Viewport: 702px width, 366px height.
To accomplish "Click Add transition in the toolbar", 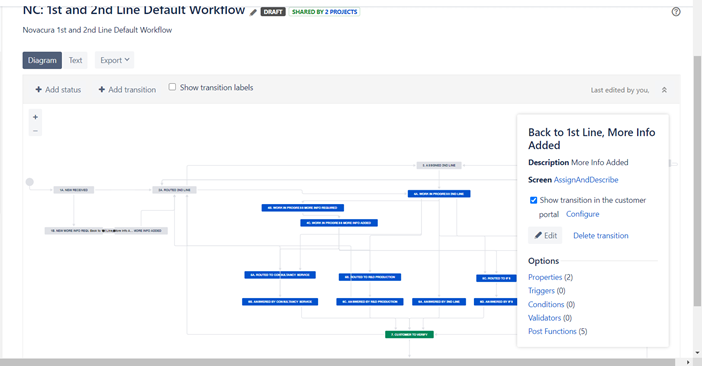I will click(127, 89).
